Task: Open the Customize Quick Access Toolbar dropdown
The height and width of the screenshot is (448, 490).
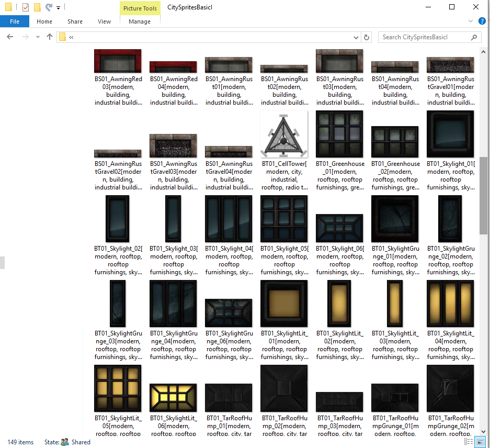Action: point(58,8)
